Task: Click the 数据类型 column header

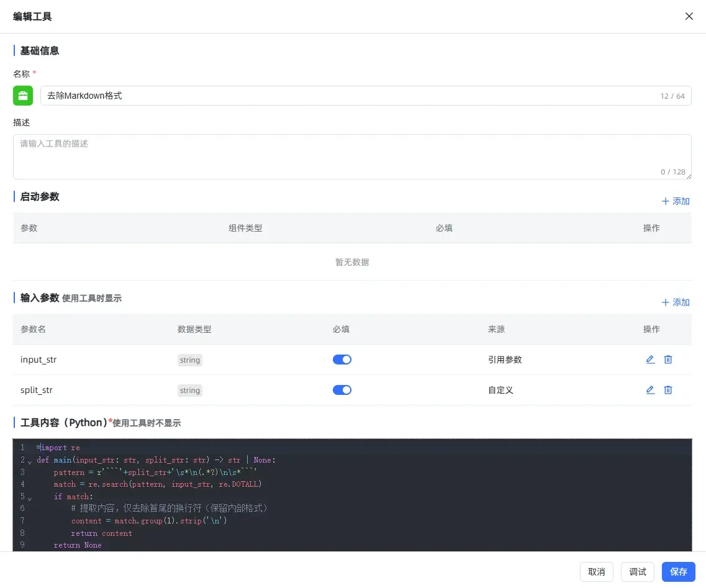Action: pos(194,329)
